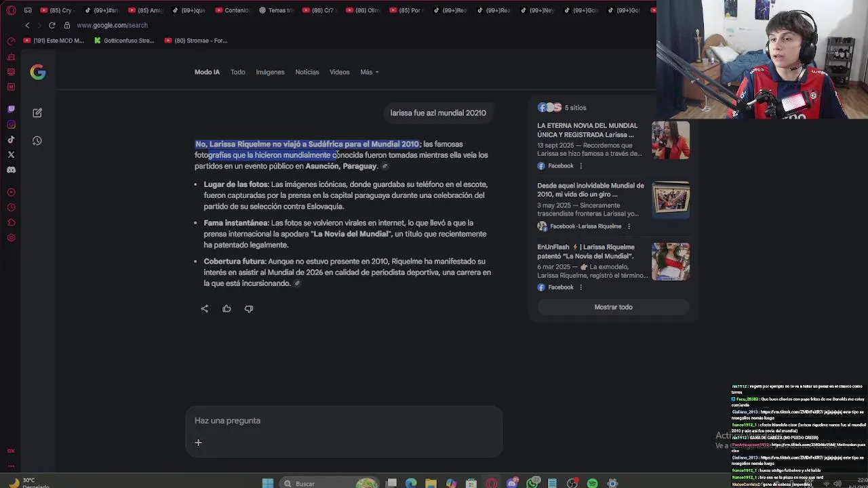Open the '(86) Cr7' browser tab
The width and height of the screenshot is (868, 488).
pos(319,10)
